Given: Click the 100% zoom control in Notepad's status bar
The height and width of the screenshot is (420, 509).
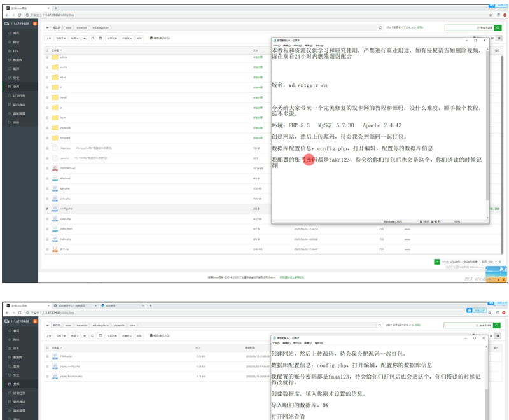Looking at the screenshot, I should tap(456, 222).
